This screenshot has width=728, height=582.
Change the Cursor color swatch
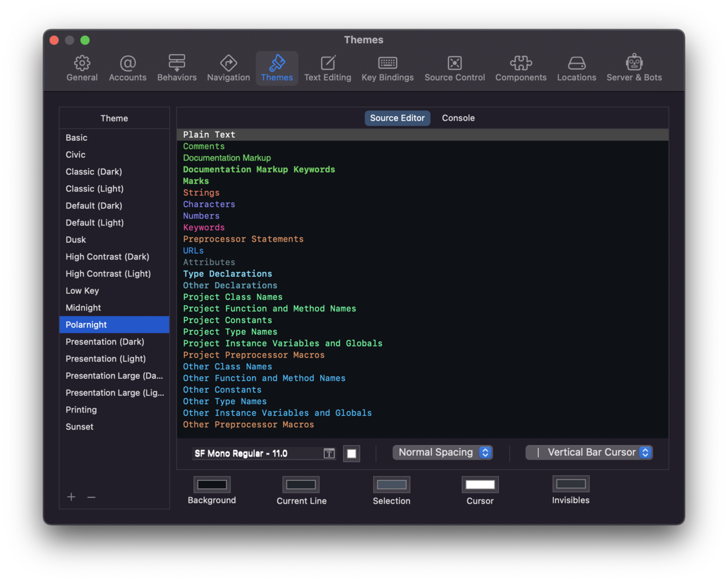pos(480,484)
